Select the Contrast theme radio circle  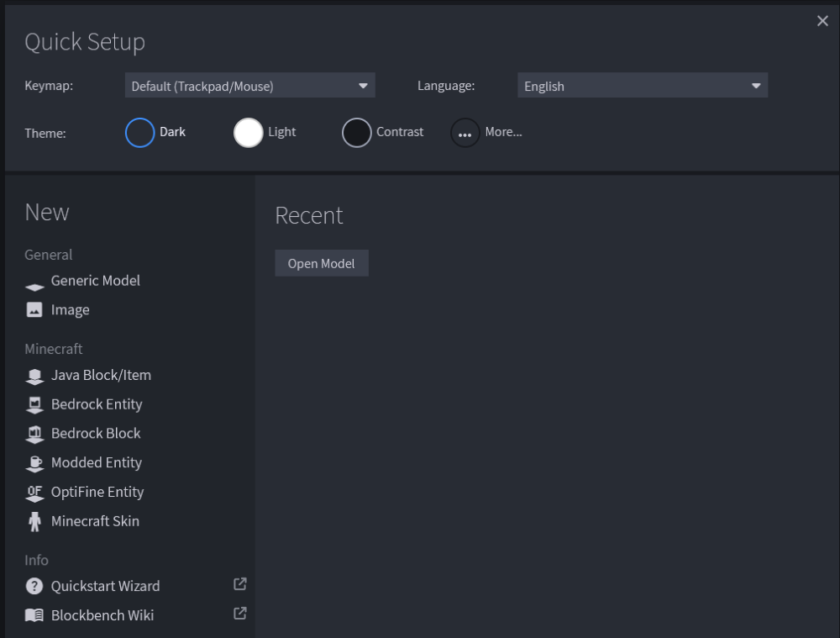click(x=357, y=133)
